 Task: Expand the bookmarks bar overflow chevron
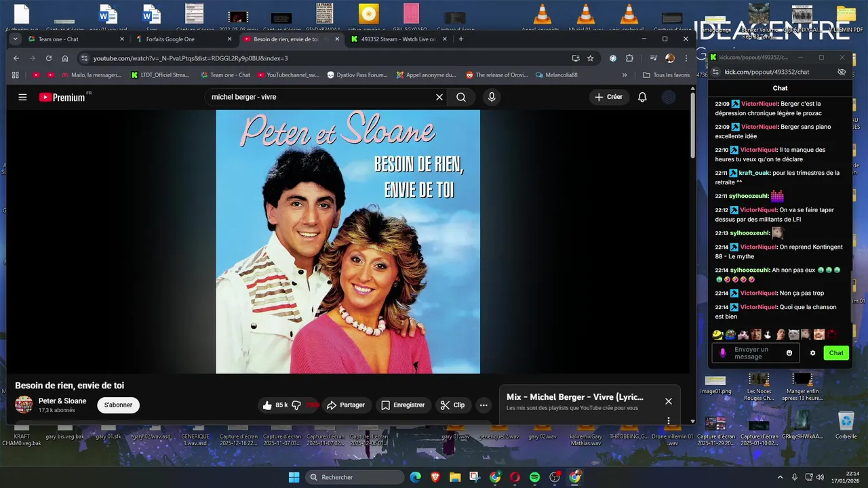click(625, 75)
